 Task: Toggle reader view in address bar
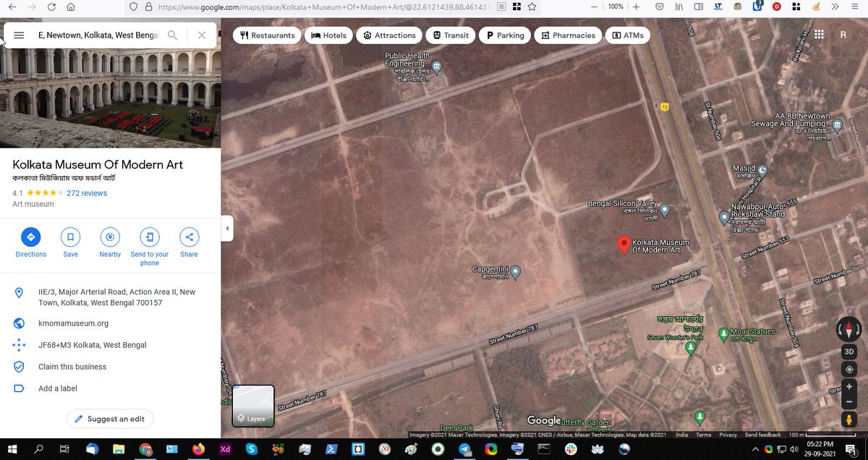coord(501,7)
